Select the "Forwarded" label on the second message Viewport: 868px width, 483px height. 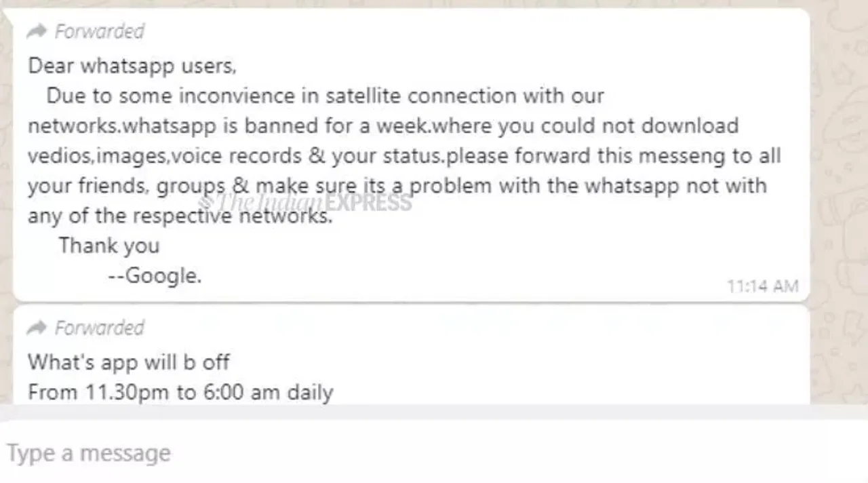pyautogui.click(x=100, y=328)
